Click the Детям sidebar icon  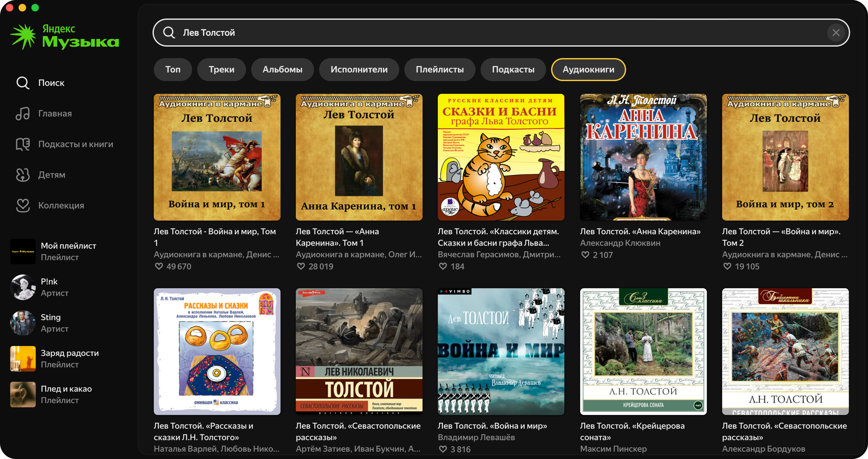tap(23, 175)
